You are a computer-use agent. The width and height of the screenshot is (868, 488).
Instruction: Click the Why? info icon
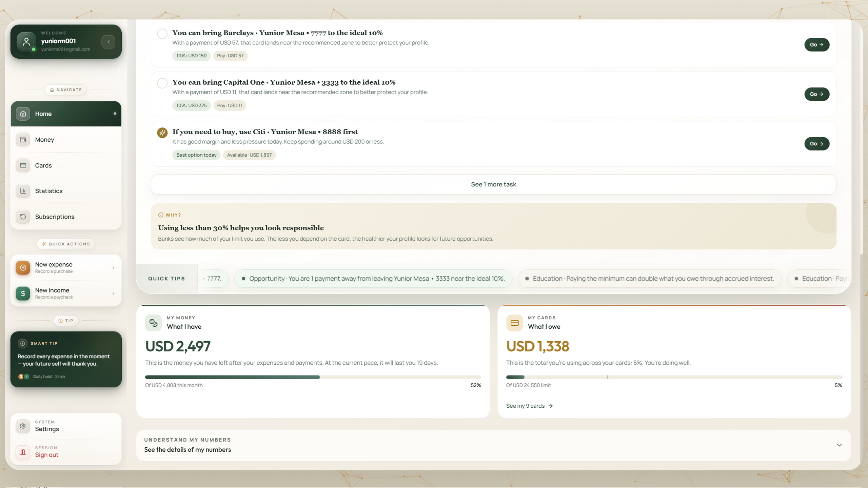(x=161, y=215)
